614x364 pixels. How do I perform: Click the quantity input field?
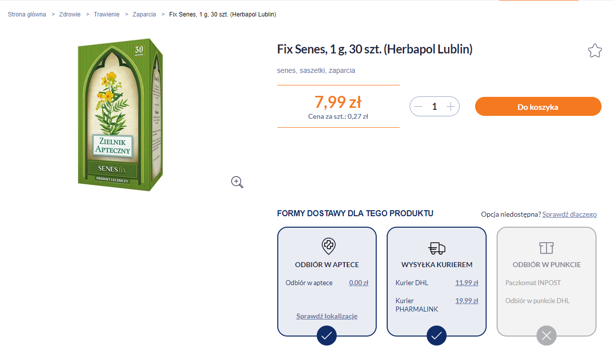pyautogui.click(x=435, y=106)
